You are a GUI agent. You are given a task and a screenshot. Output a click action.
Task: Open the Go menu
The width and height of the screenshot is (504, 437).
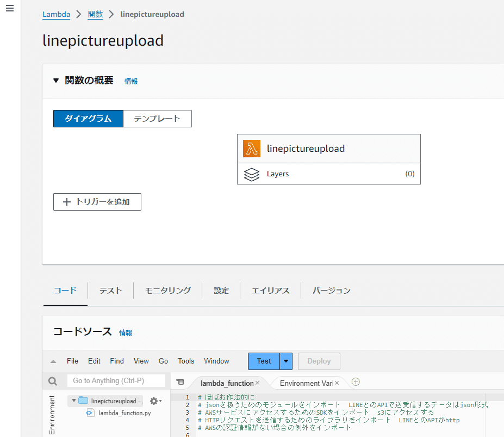click(163, 361)
